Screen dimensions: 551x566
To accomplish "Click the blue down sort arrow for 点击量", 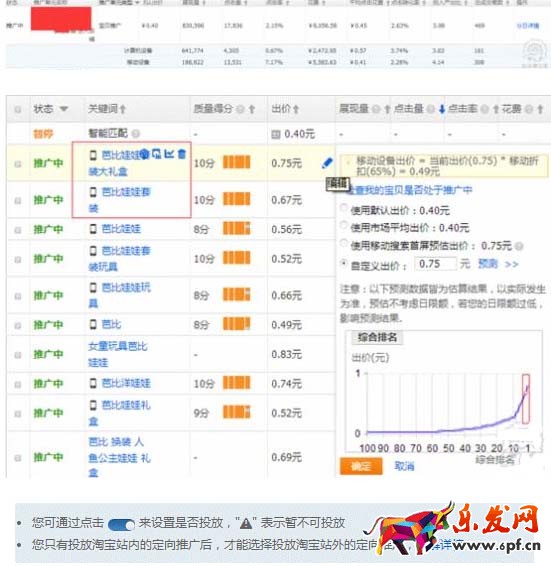I will coord(442,109).
